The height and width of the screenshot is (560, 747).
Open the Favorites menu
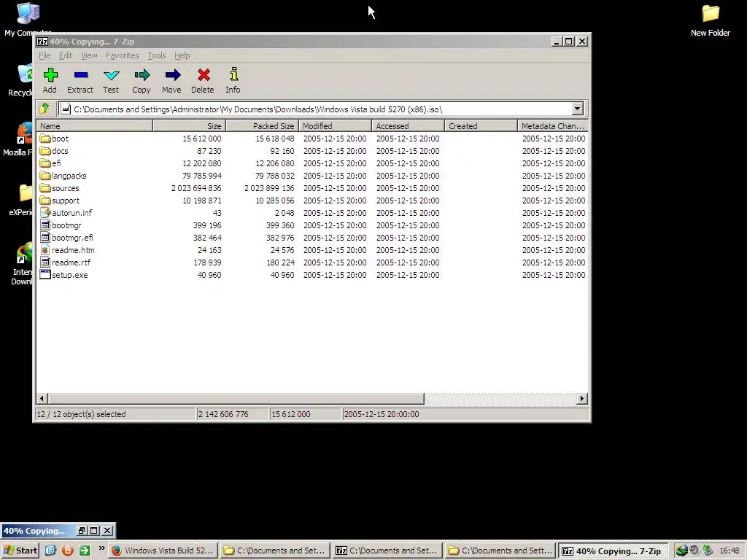[x=122, y=55]
